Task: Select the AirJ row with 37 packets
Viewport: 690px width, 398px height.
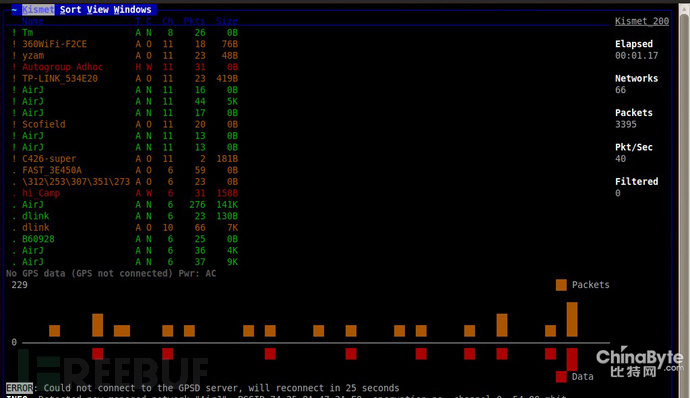Action: 125,261
